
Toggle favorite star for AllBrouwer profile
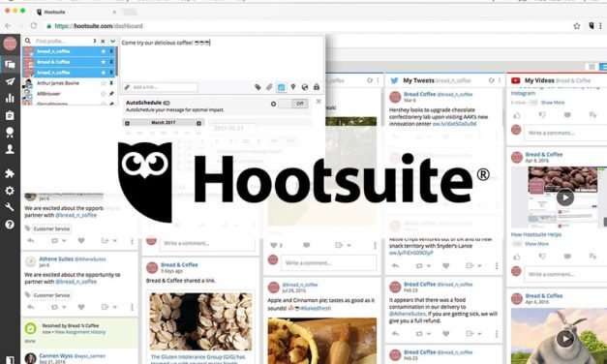coord(104,93)
